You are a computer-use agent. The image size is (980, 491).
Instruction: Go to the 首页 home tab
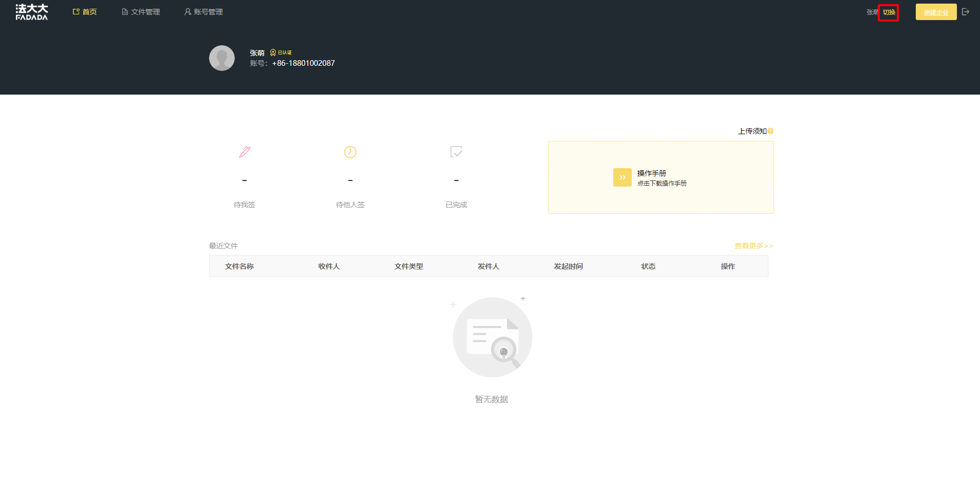coord(85,12)
